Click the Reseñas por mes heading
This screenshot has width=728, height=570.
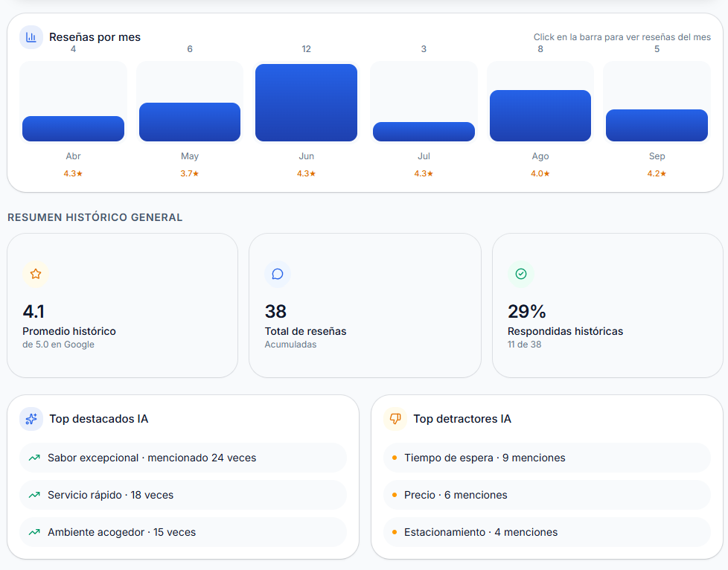click(x=95, y=37)
